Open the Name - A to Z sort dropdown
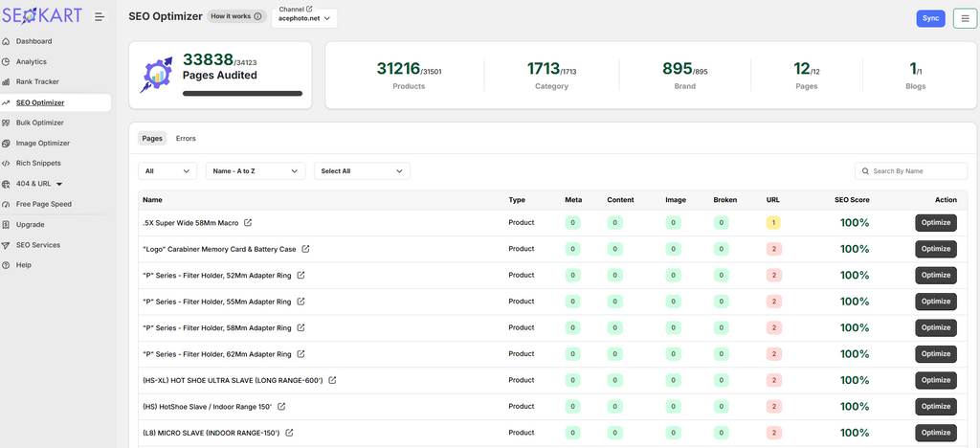 point(256,171)
